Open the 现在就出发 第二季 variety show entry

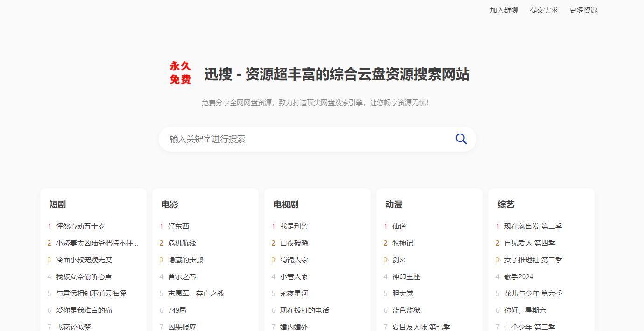click(533, 226)
